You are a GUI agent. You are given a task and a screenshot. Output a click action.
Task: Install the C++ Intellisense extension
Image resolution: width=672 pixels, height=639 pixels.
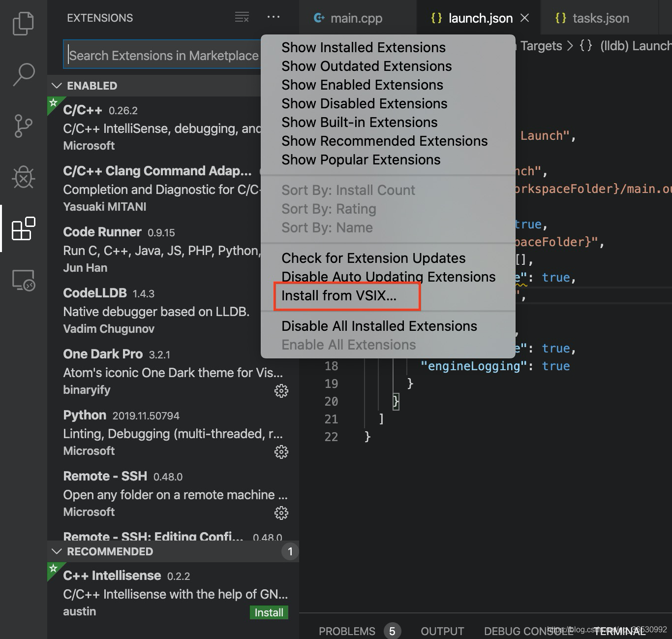coord(269,612)
